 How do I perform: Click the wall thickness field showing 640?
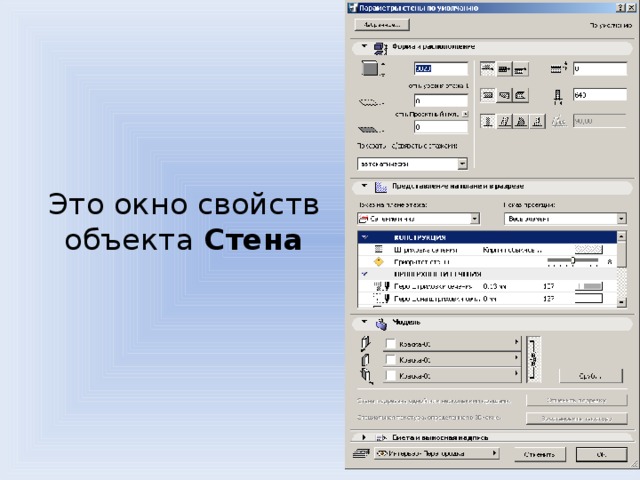pos(600,95)
